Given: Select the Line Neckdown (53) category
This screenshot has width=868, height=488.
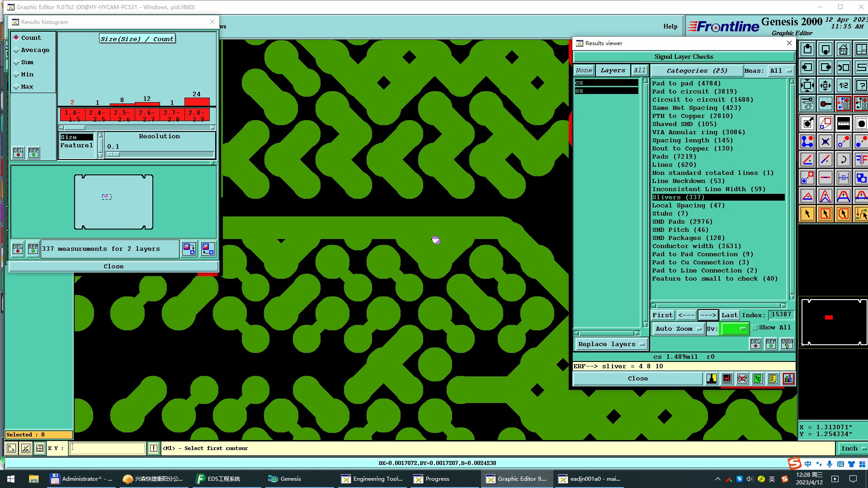Looking at the screenshot, I should click(x=688, y=181).
